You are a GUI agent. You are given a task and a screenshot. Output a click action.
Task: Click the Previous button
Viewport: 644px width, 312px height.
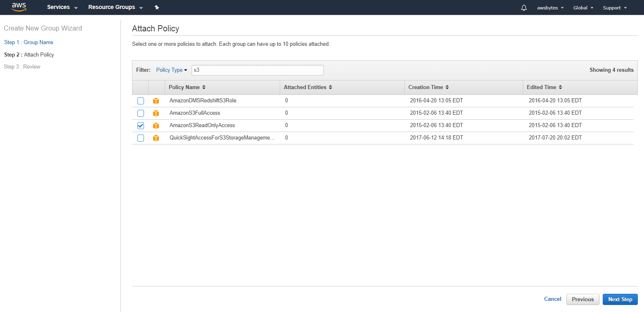point(583,299)
